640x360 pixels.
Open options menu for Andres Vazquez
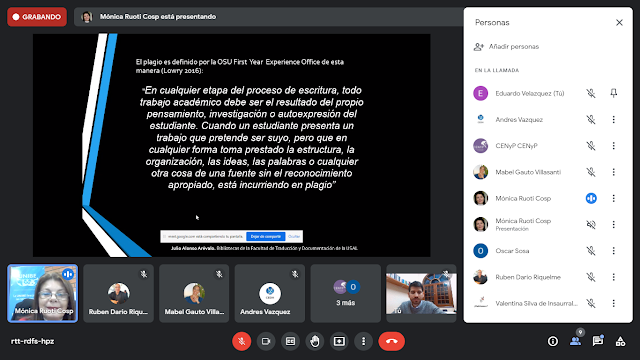tap(613, 119)
